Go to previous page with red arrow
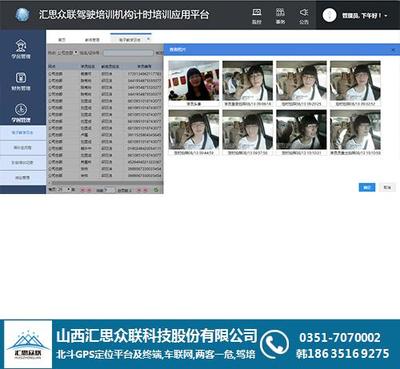Image resolution: width=400 pixels, height=369 pixels. (89, 190)
